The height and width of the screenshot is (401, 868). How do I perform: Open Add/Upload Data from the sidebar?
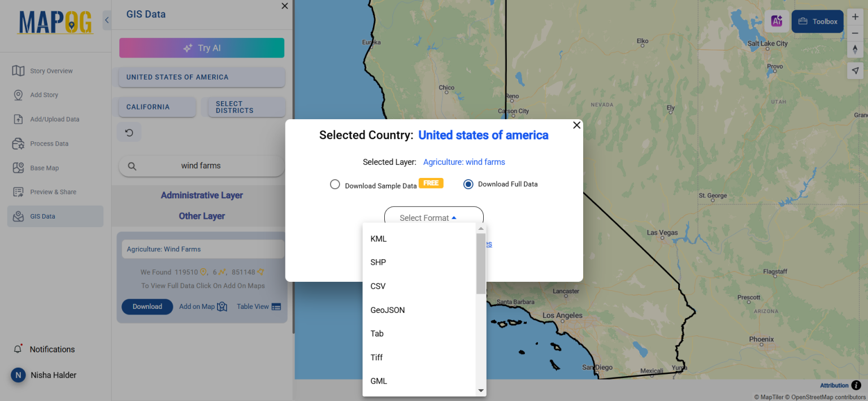click(55, 119)
